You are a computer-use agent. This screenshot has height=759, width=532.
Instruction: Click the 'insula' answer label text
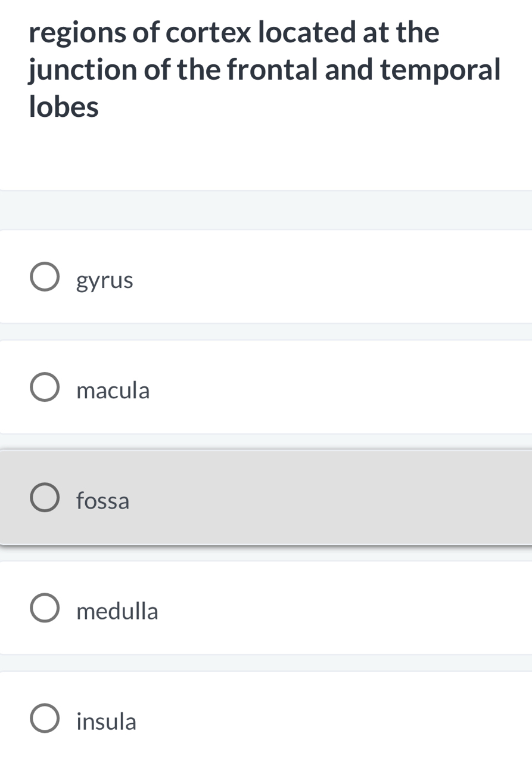click(x=107, y=721)
